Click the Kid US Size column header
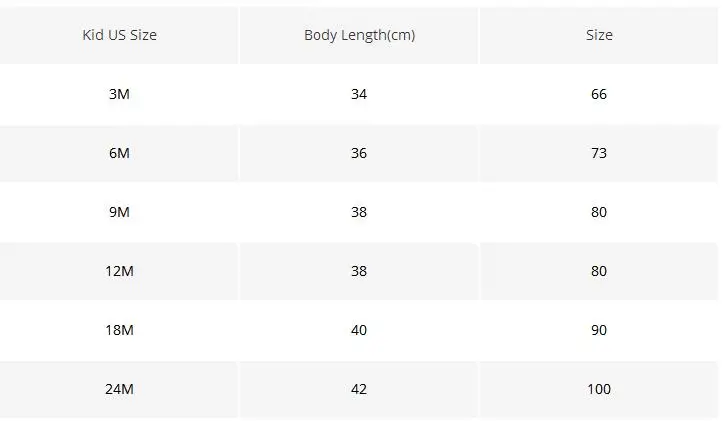 [119, 35]
